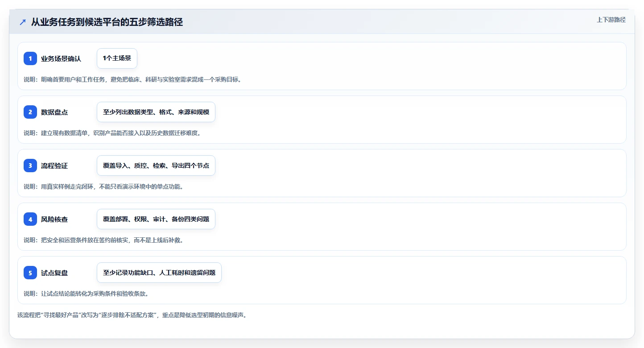Viewport: 644px width, 348px height.
Task: Select the 覆盖部署、权限、审计、备份四类问题 chip
Action: click(x=156, y=219)
